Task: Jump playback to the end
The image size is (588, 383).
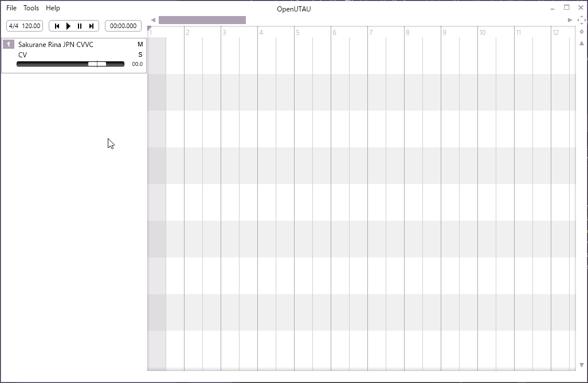Action: click(91, 26)
